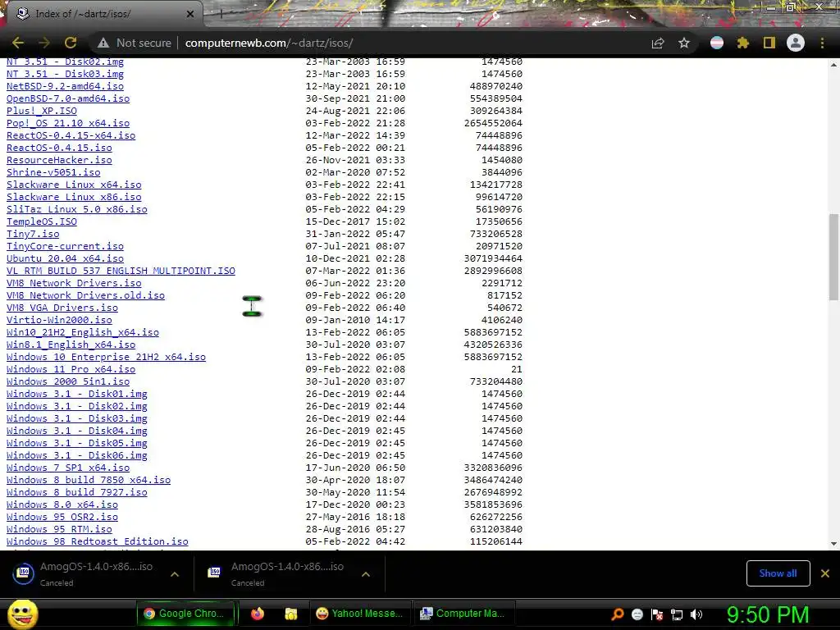Image resolution: width=840 pixels, height=630 pixels.
Task: Click NT 3.51 - Disk03.img link
Action: [65, 74]
